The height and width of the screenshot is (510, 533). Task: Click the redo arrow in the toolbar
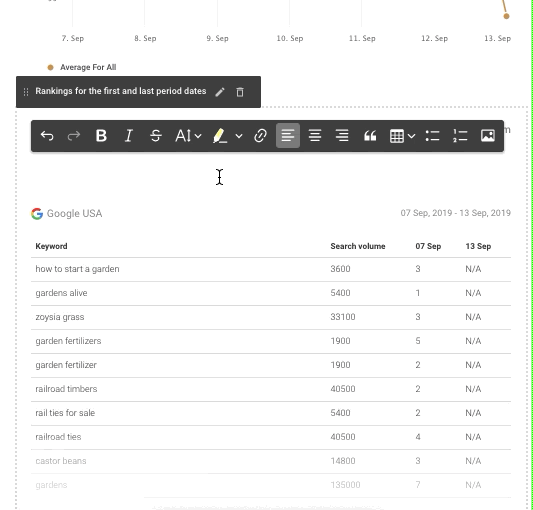(x=74, y=136)
